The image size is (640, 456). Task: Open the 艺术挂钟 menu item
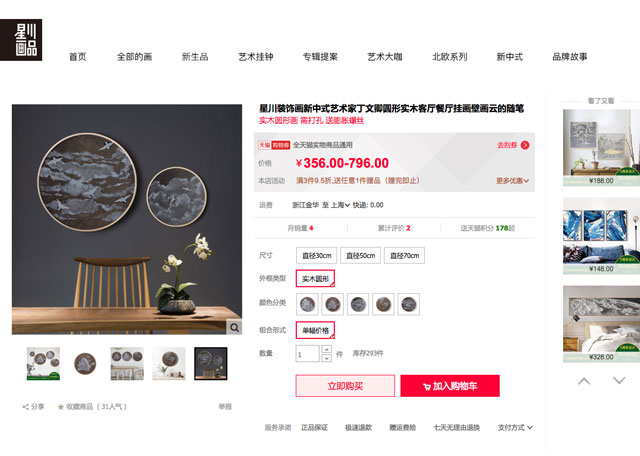[x=256, y=57]
